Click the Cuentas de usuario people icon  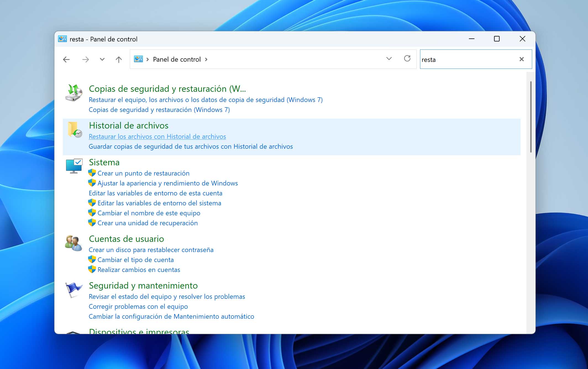click(x=73, y=243)
